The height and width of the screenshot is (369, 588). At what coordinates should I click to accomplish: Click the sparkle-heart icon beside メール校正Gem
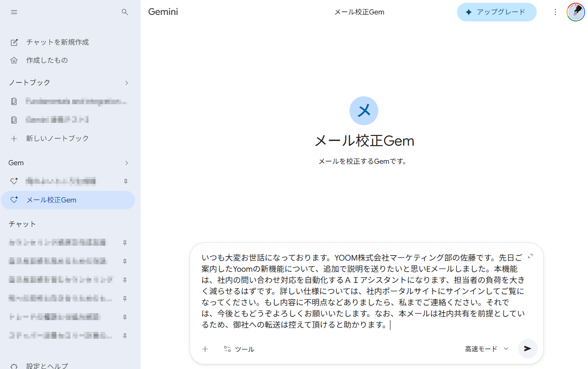14,200
